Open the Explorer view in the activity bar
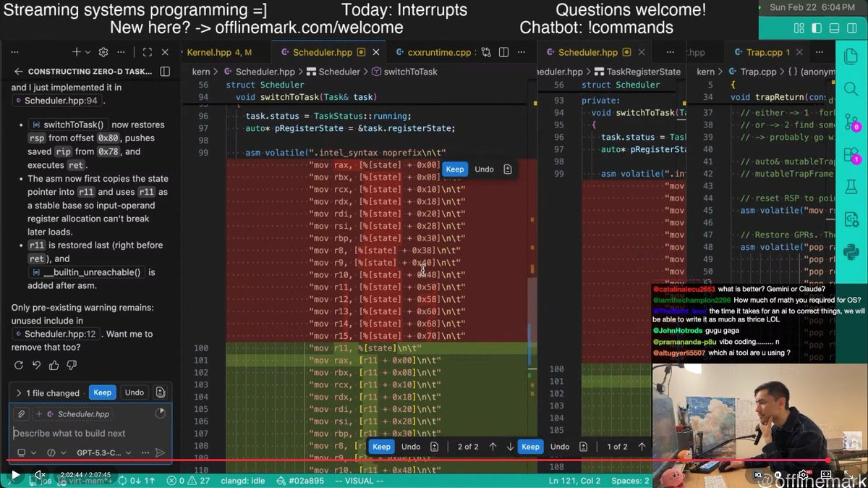This screenshot has height=488, width=868. 851,57
